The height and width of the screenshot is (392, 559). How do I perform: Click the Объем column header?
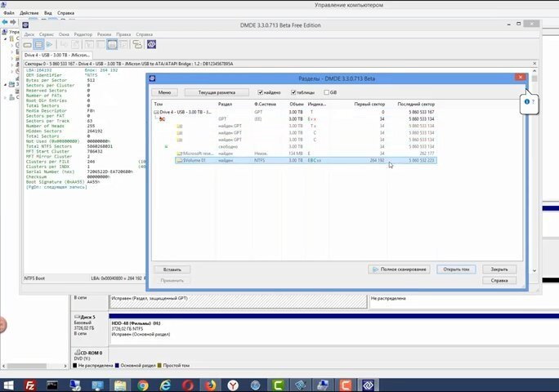tap(297, 104)
